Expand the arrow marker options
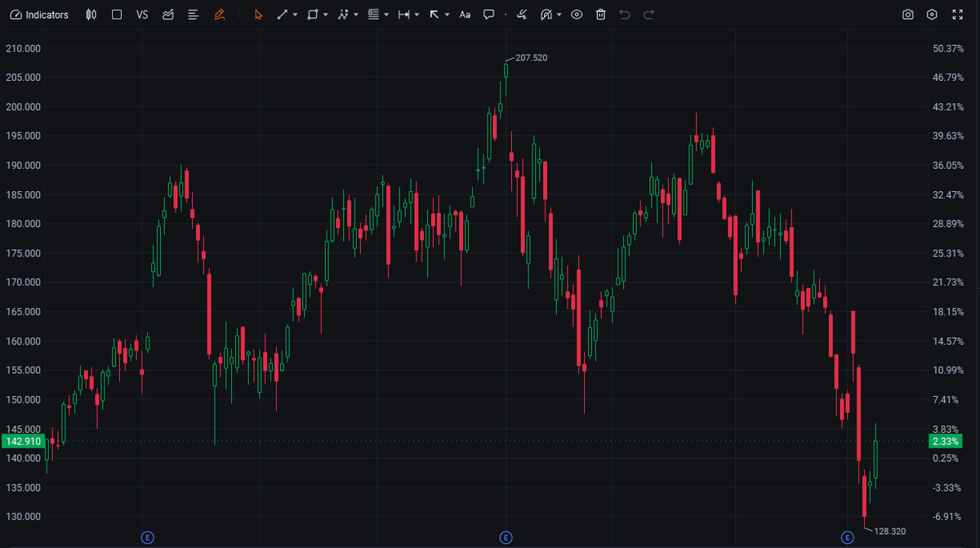980x548 pixels. click(448, 15)
